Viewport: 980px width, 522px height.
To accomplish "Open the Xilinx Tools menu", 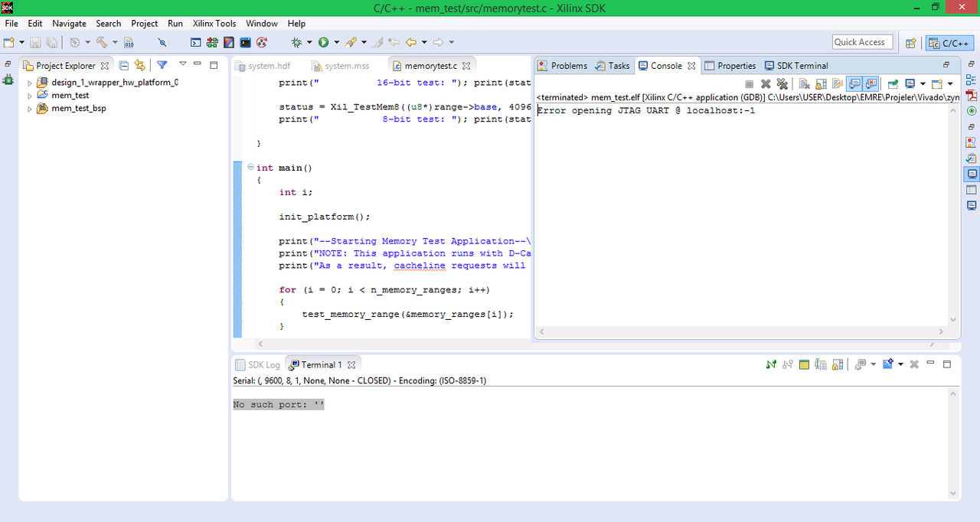I will pyautogui.click(x=214, y=24).
